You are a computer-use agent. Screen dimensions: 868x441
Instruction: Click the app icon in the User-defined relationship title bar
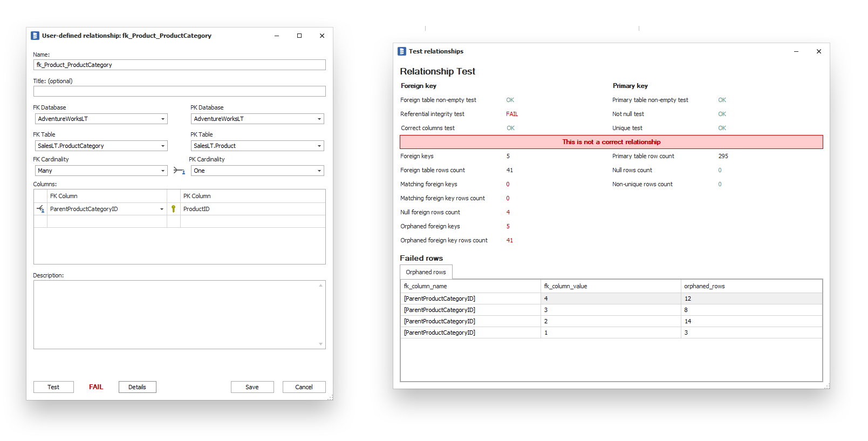(35, 36)
